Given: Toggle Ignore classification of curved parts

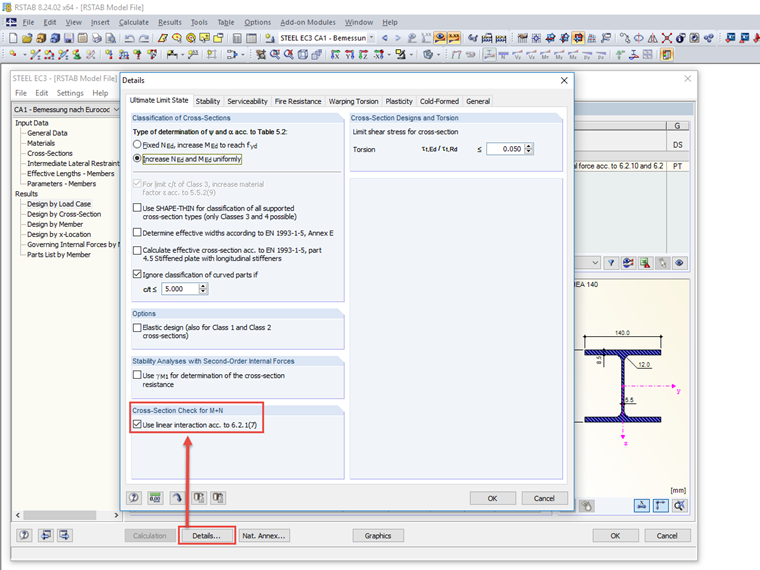Looking at the screenshot, I should [137, 274].
